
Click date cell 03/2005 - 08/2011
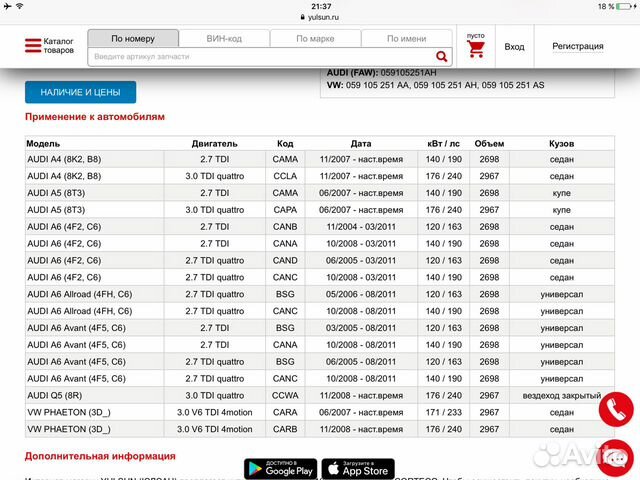[x=361, y=328]
